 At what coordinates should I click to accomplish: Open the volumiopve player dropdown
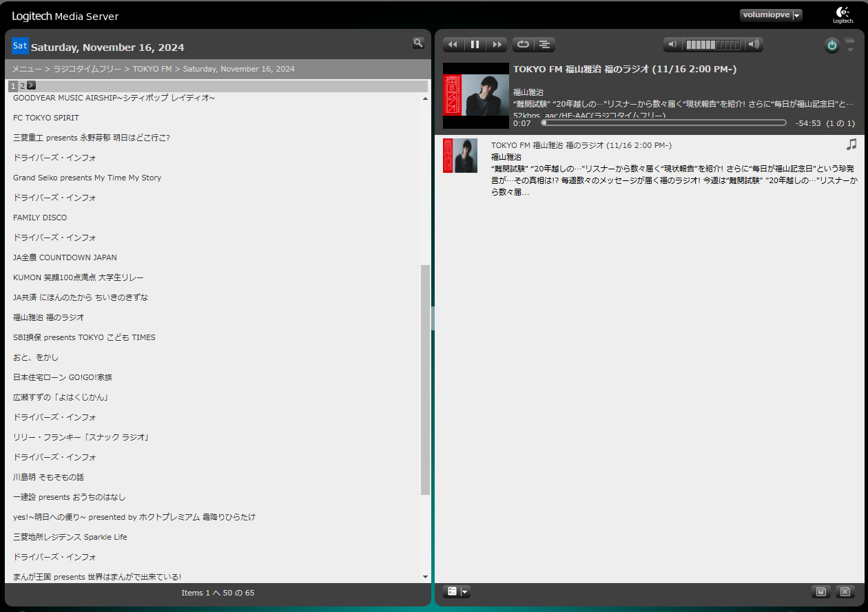click(771, 15)
